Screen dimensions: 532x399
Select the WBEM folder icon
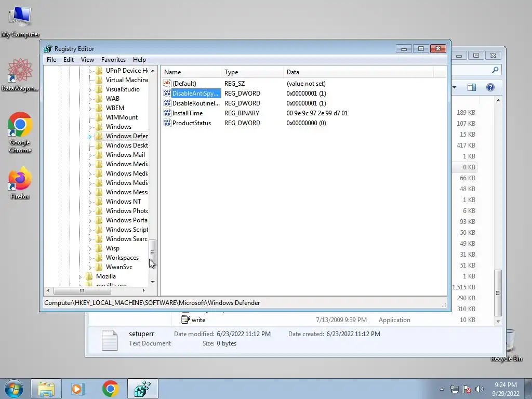99,108
